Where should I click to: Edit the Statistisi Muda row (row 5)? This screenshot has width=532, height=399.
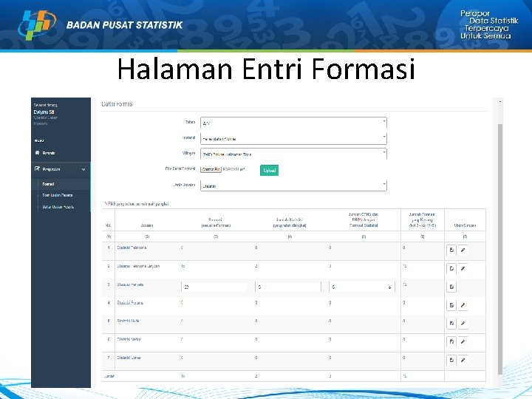(463, 324)
